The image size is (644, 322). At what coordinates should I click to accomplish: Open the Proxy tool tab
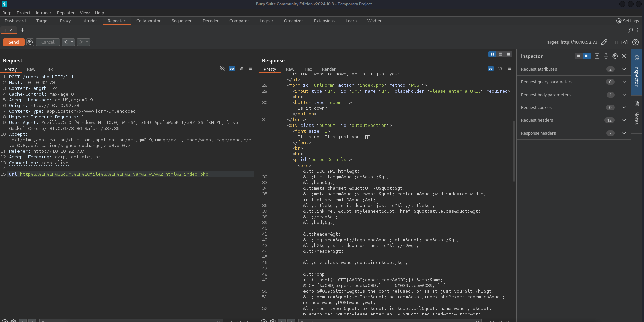[65, 21]
